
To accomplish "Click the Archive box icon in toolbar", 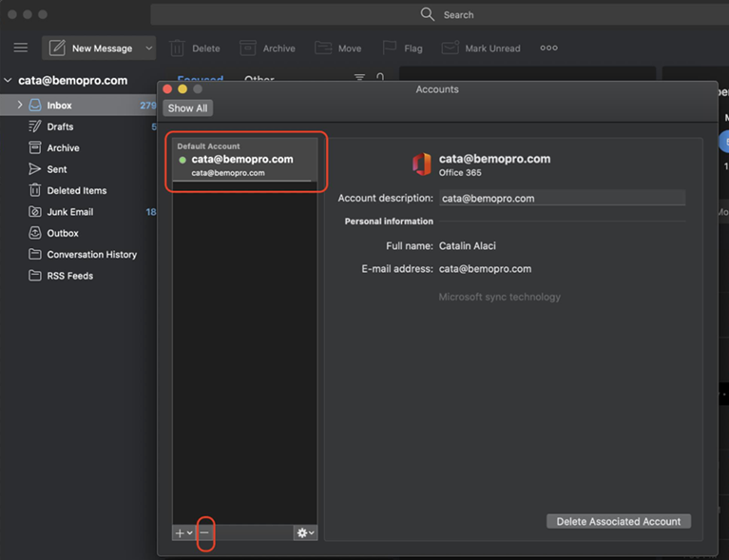I will pos(248,48).
